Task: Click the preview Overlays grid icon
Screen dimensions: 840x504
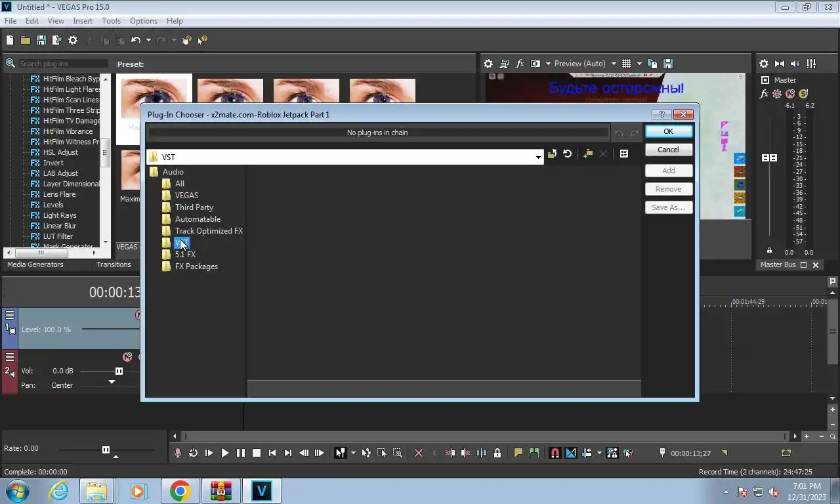Action: coord(627,64)
